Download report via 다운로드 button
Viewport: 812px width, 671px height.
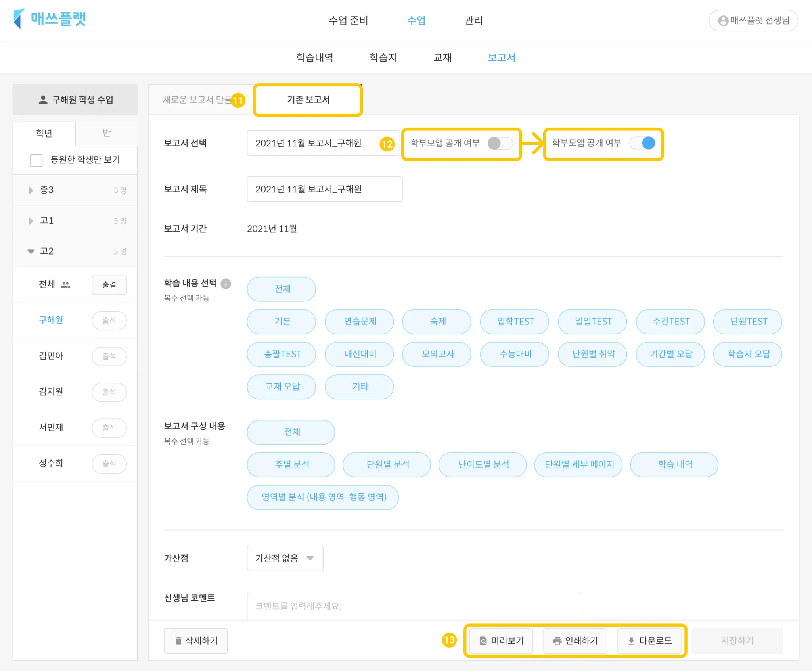(x=649, y=640)
